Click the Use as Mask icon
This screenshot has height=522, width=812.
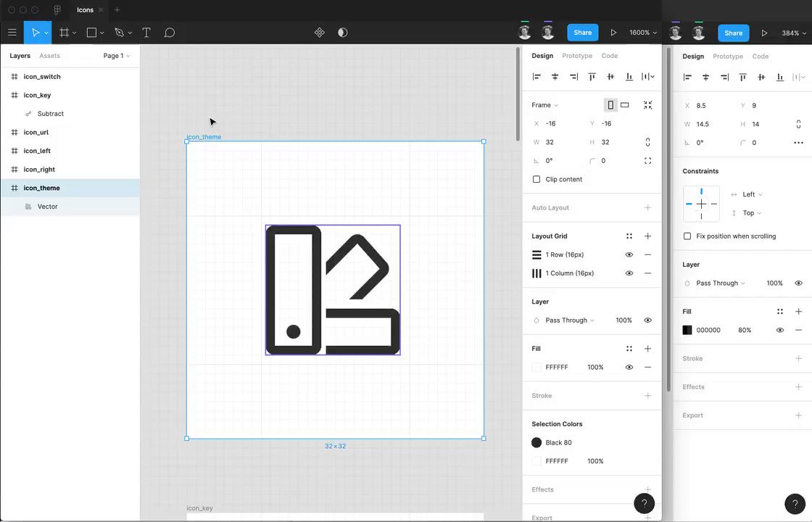(x=342, y=33)
